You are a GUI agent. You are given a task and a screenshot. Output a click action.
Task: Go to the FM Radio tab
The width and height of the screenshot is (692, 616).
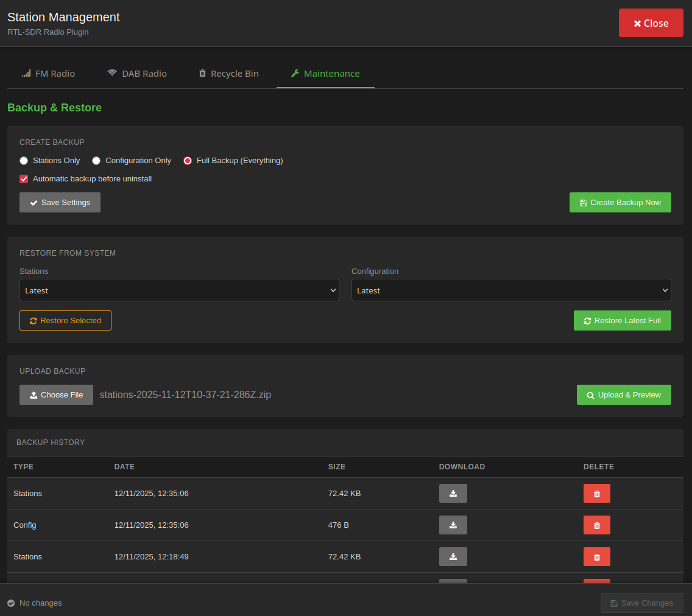[x=48, y=73]
